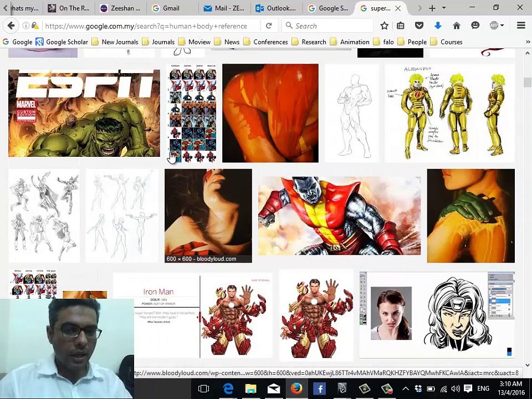Open Microsoft Edge from the taskbar
This screenshot has height=399, width=532.
pyautogui.click(x=228, y=388)
